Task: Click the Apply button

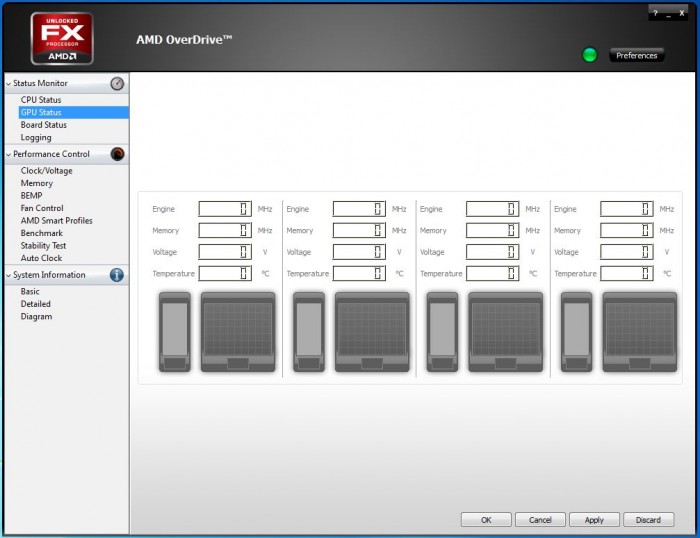Action: pos(594,520)
